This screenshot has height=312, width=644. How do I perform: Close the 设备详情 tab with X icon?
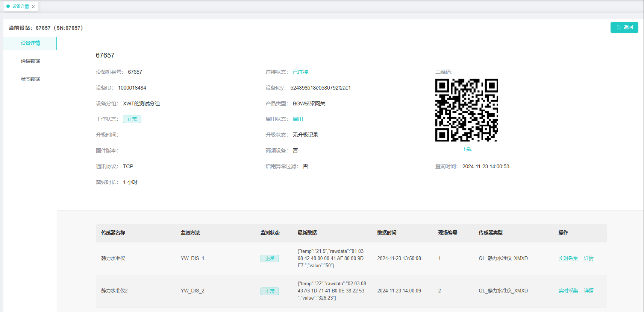[x=33, y=6]
